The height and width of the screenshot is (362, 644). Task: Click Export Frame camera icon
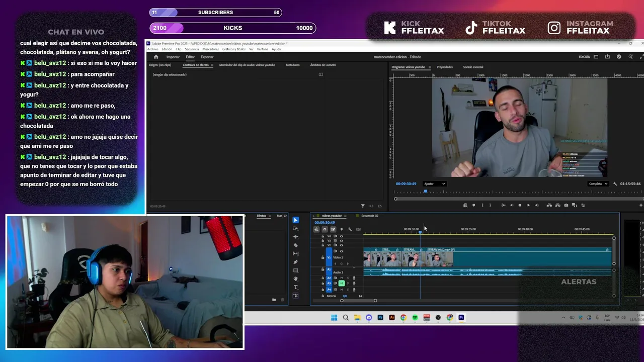tap(566, 205)
